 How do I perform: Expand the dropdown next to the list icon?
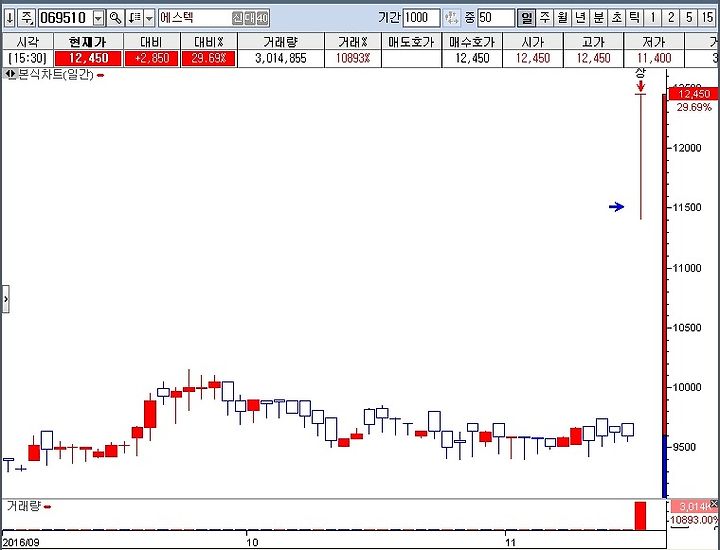[149, 18]
